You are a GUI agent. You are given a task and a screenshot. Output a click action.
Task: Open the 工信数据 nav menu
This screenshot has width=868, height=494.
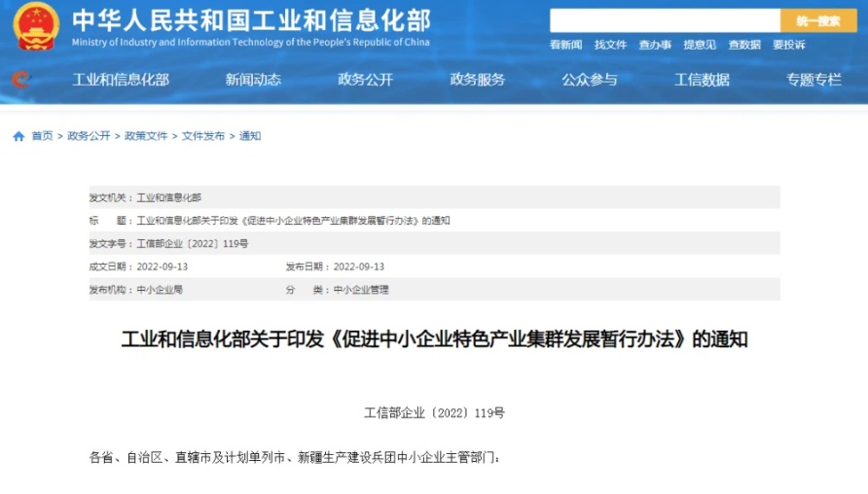[702, 80]
